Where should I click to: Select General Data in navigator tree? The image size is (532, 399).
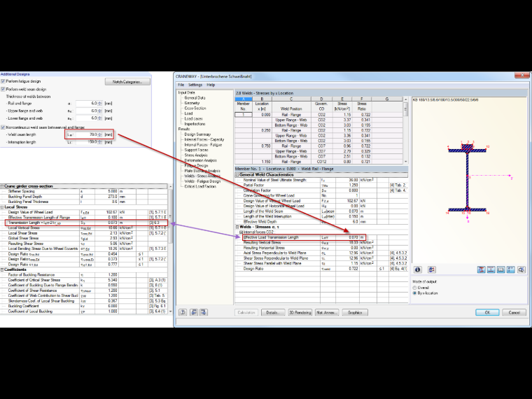(x=195, y=98)
